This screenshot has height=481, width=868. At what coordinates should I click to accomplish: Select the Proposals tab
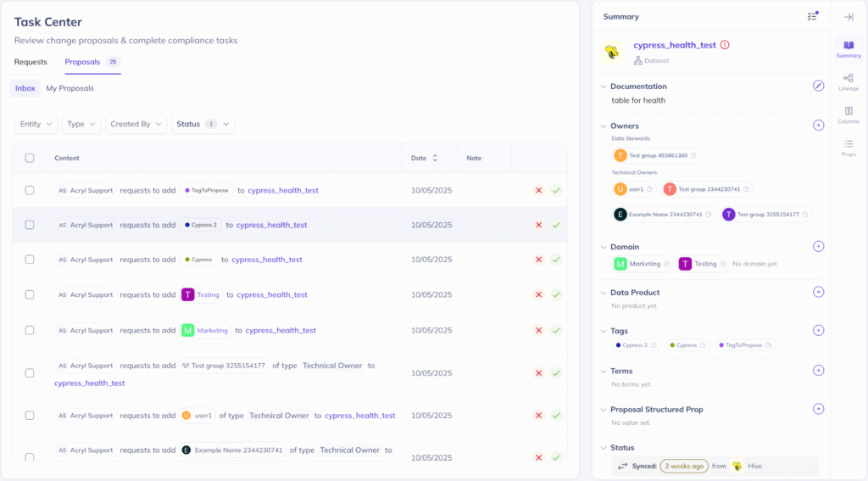pos(92,62)
